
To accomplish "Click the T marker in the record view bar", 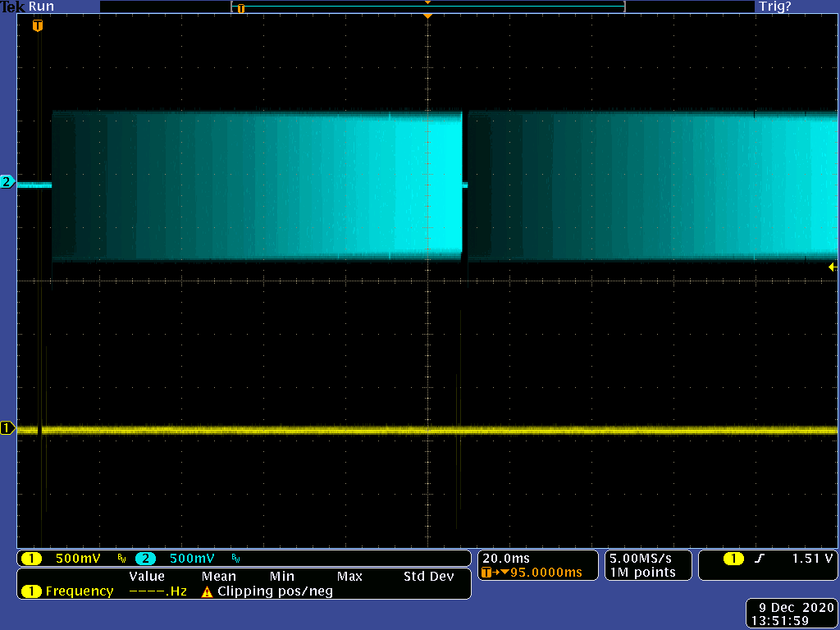I will pos(240,7).
